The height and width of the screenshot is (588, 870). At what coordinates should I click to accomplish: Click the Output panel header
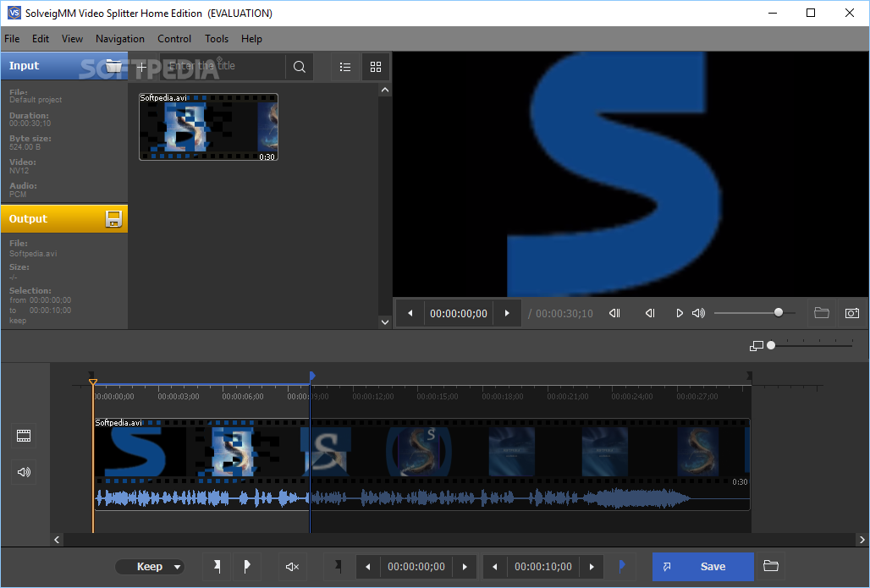[63, 218]
